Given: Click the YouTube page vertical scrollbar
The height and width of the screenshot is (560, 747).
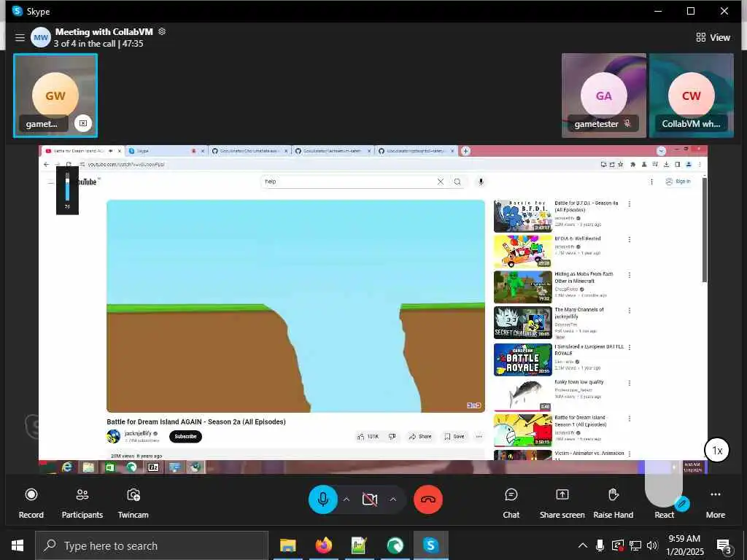Looking at the screenshot, I should coord(704,228).
